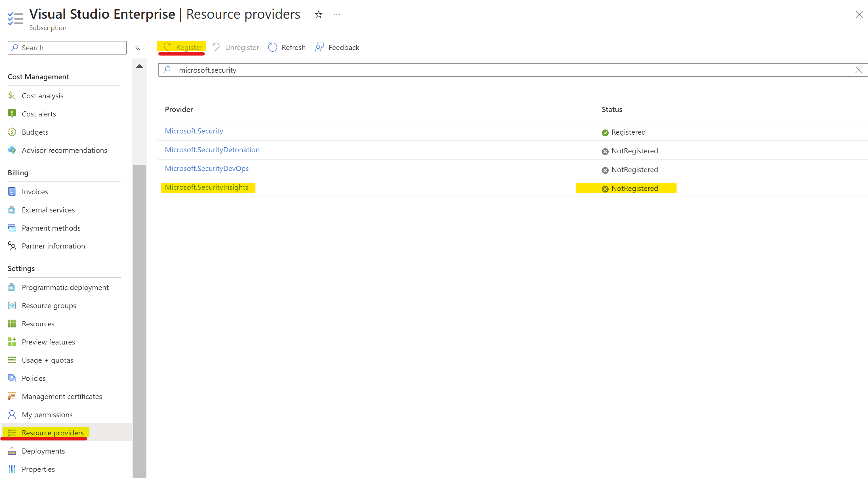Click the My permissions person icon
The height and width of the screenshot is (478, 868).
(12, 415)
